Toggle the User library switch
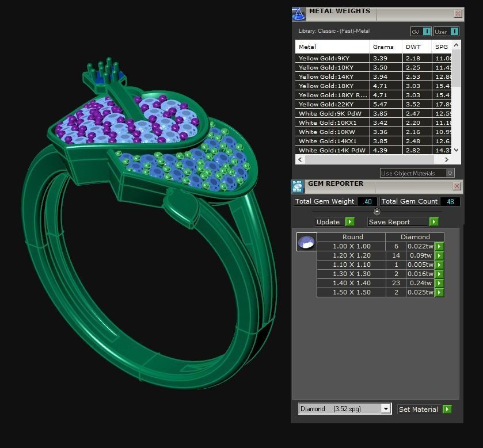This screenshot has width=483, height=448. (x=455, y=32)
